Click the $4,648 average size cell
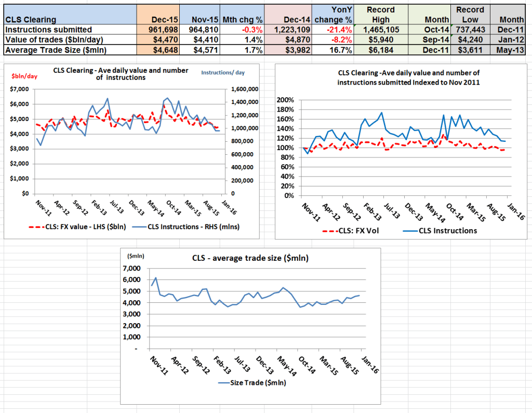This screenshot has height=413, width=532. (158, 50)
